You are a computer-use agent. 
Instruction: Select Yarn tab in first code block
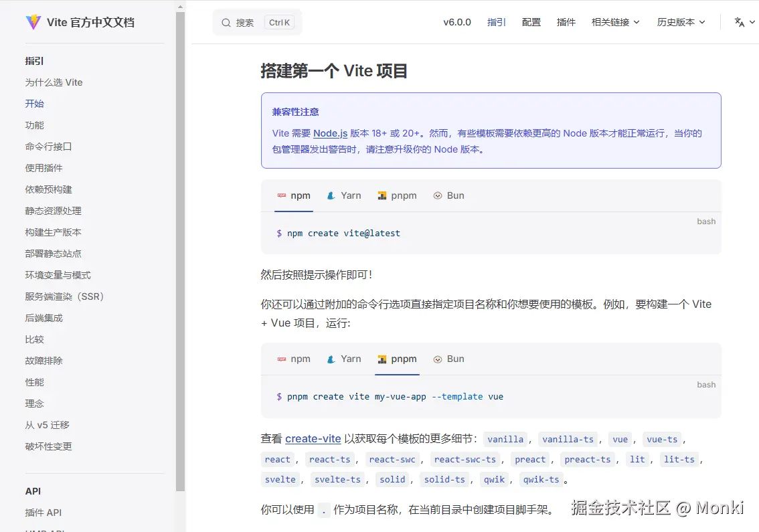click(x=344, y=195)
